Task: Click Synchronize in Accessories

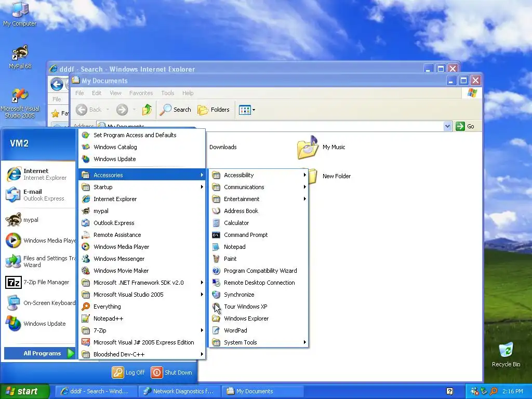Action: [258, 295]
